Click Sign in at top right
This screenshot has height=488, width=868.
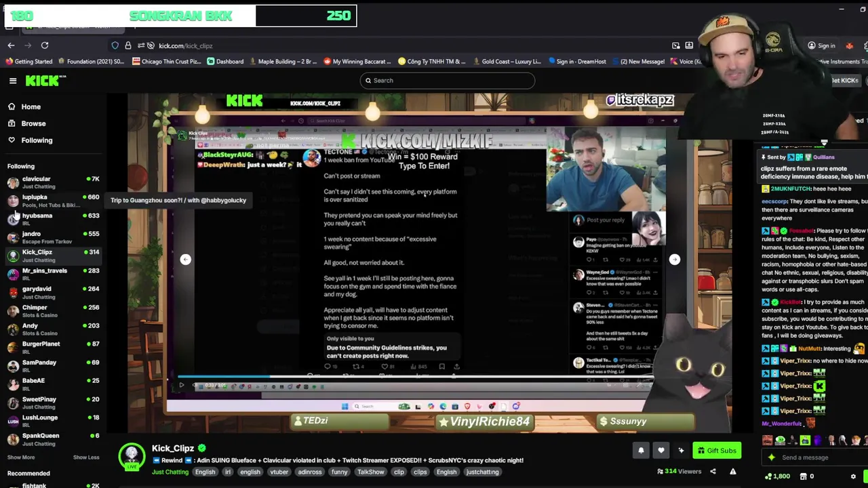[821, 46]
